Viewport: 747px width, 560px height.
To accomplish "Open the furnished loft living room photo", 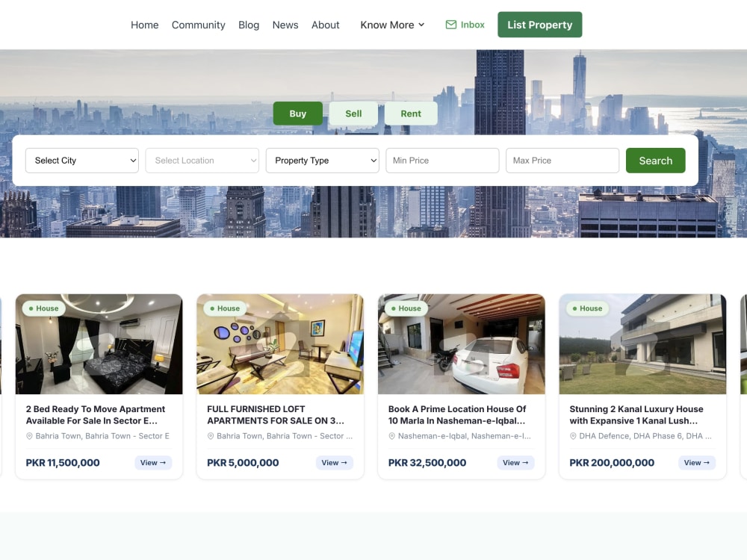I will (x=280, y=344).
